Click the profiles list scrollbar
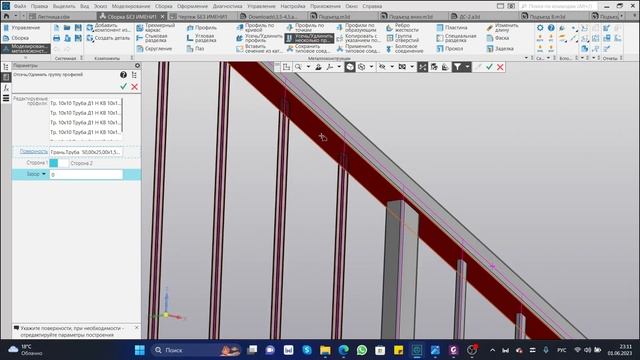The height and width of the screenshot is (360, 640). [122, 116]
